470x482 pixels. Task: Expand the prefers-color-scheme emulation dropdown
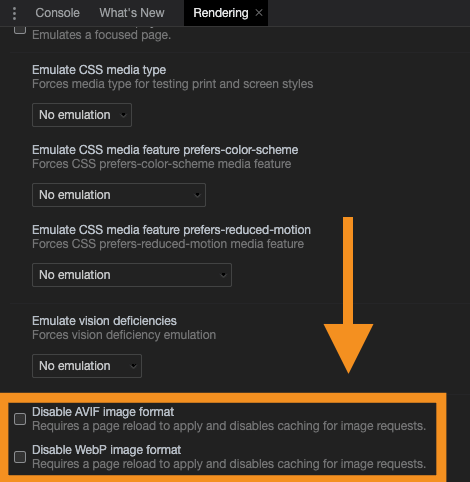[x=119, y=195]
